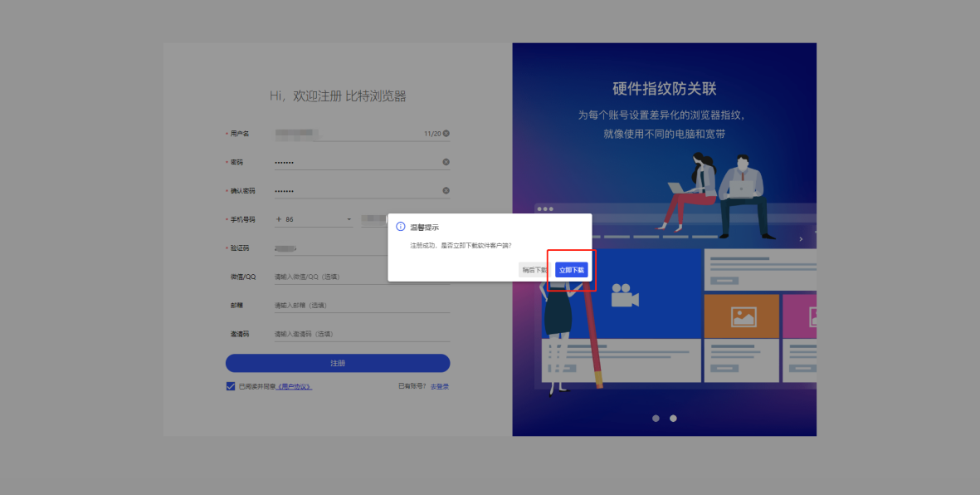The width and height of the screenshot is (980, 495).
Task: Select the right carousel indicator dot
Action: [673, 418]
